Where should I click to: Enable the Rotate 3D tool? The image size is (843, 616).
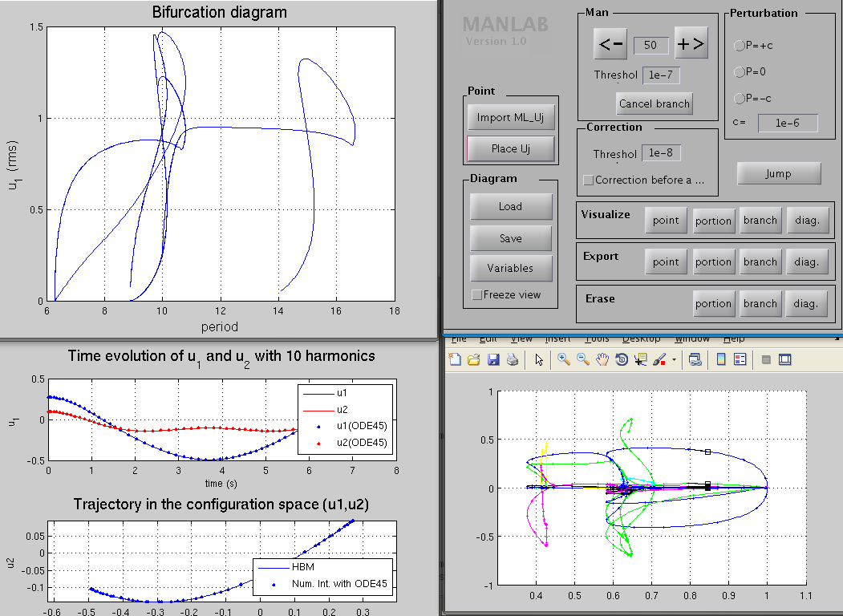(622, 360)
